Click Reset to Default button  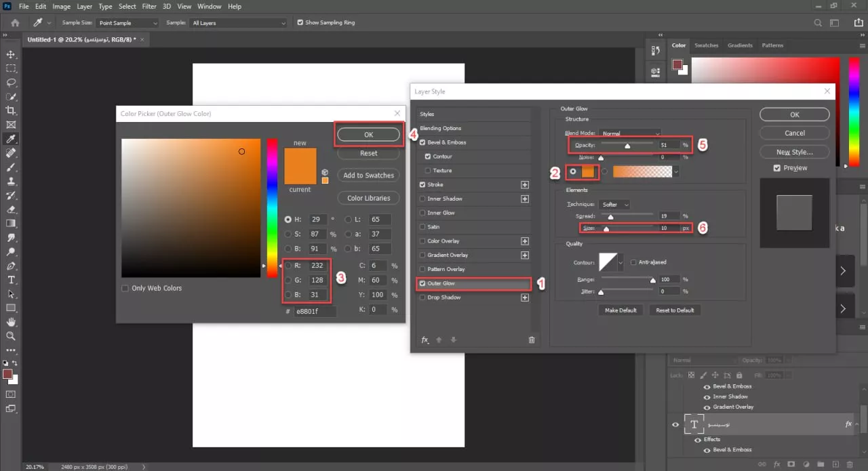675,310
